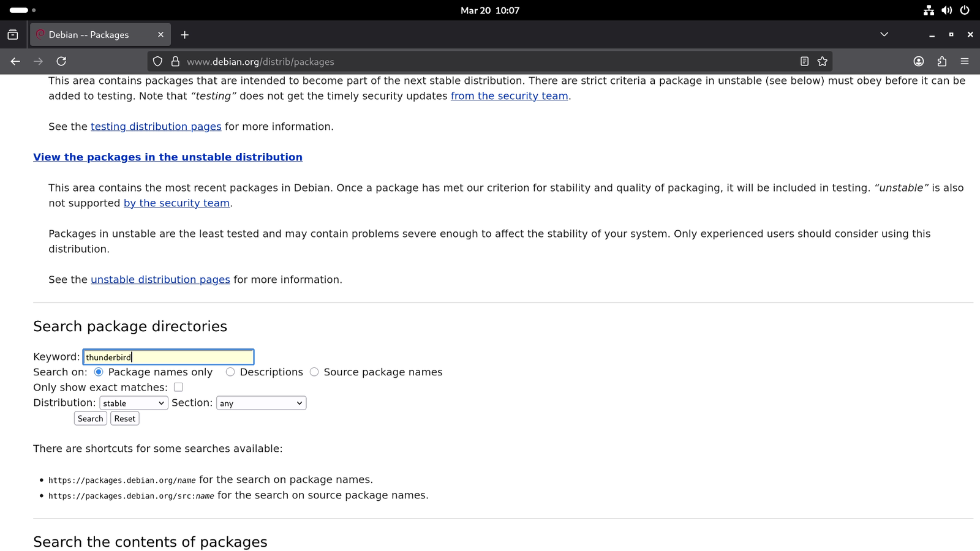980x551 pixels.
Task: Open the clock showing Mar 20 10:07
Action: point(490,10)
